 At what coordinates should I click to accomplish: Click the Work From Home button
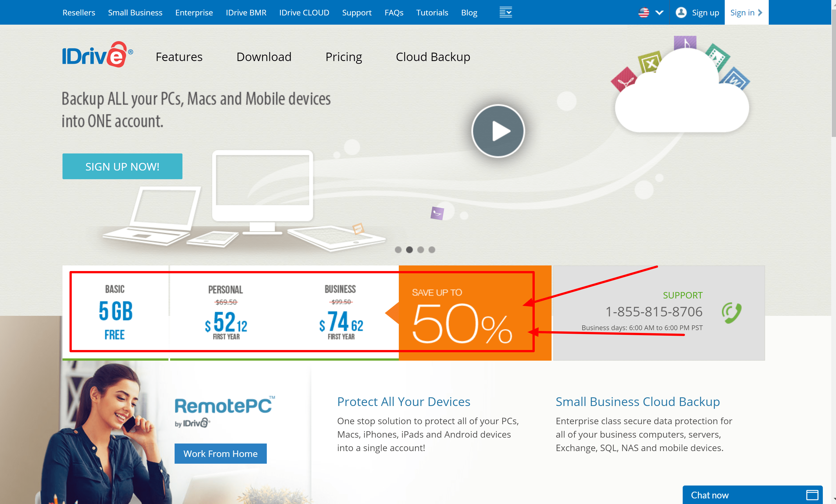pos(221,454)
